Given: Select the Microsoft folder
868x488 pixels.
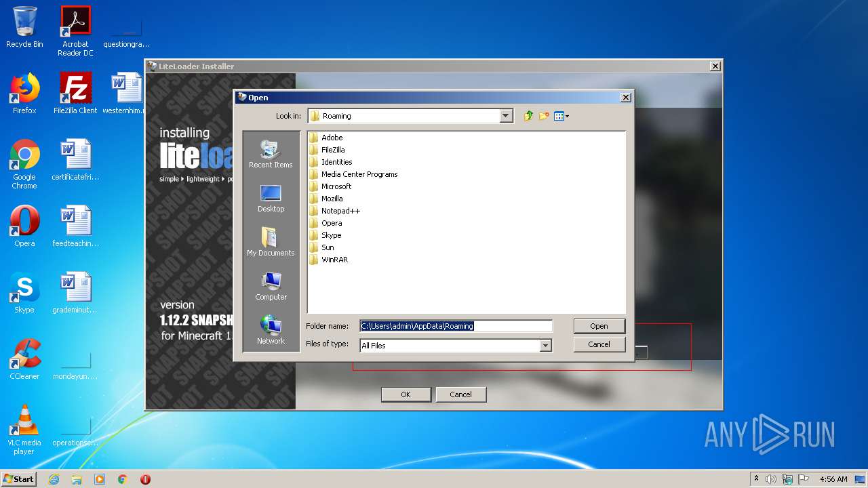Looking at the screenshot, I should pyautogui.click(x=330, y=186).
